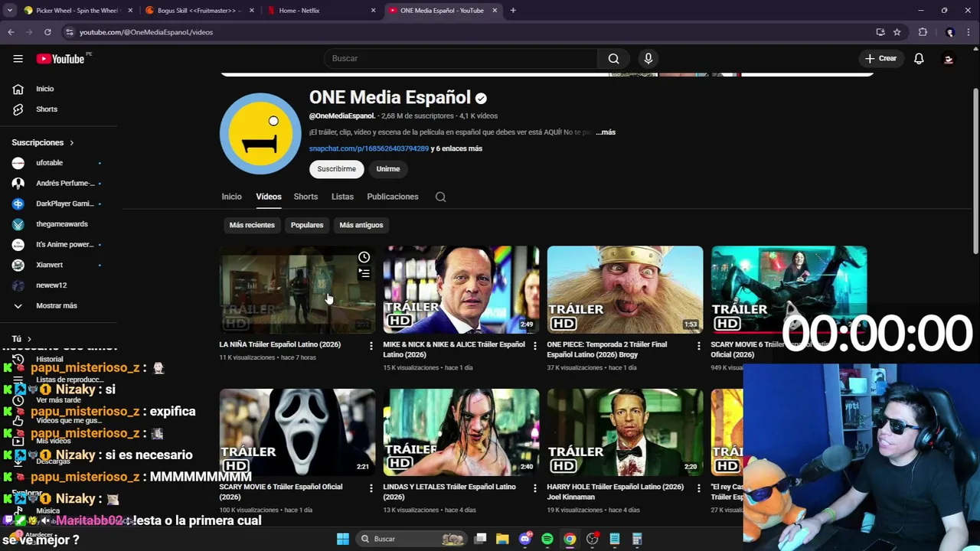
Task: Open options menu for ONE PIECE video
Action: pos(698,346)
